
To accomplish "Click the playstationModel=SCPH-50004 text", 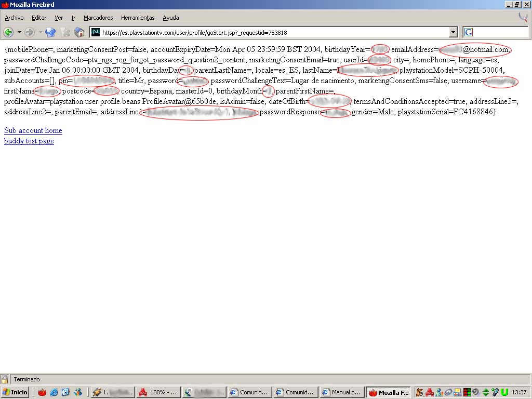I will coord(451,70).
